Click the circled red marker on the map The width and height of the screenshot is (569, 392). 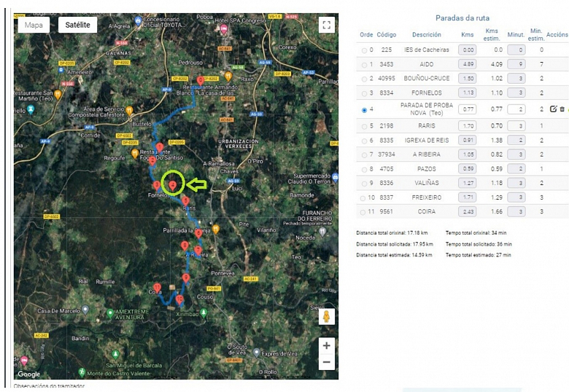[x=172, y=186]
